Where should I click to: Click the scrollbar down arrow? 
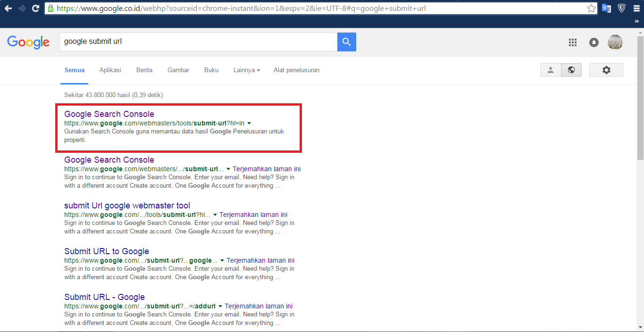(640, 328)
